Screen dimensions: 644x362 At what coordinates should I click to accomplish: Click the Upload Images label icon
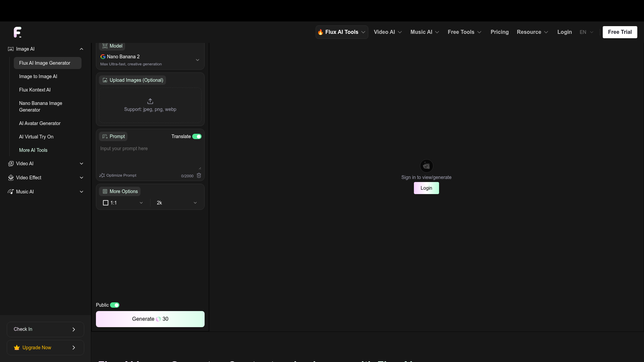tap(105, 80)
